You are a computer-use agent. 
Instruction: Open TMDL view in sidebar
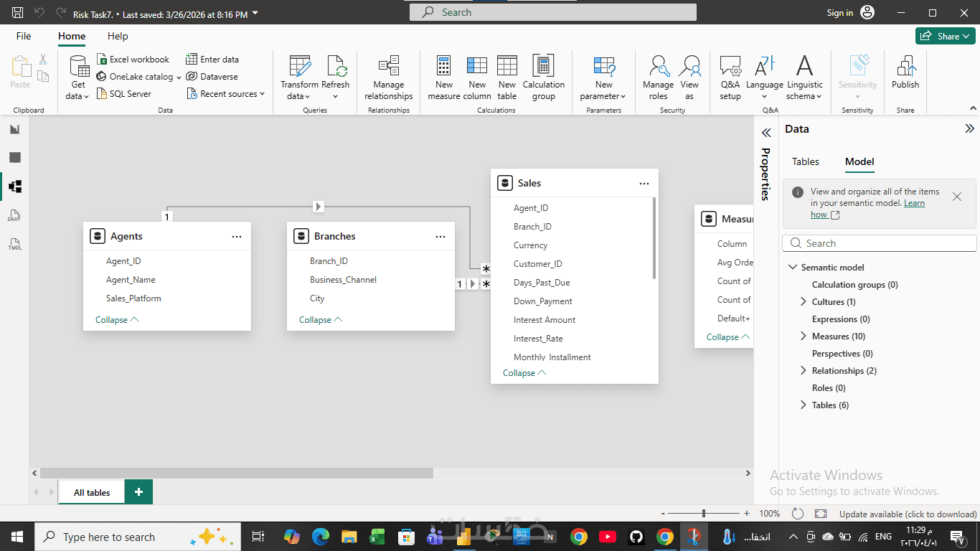pyautogui.click(x=15, y=244)
